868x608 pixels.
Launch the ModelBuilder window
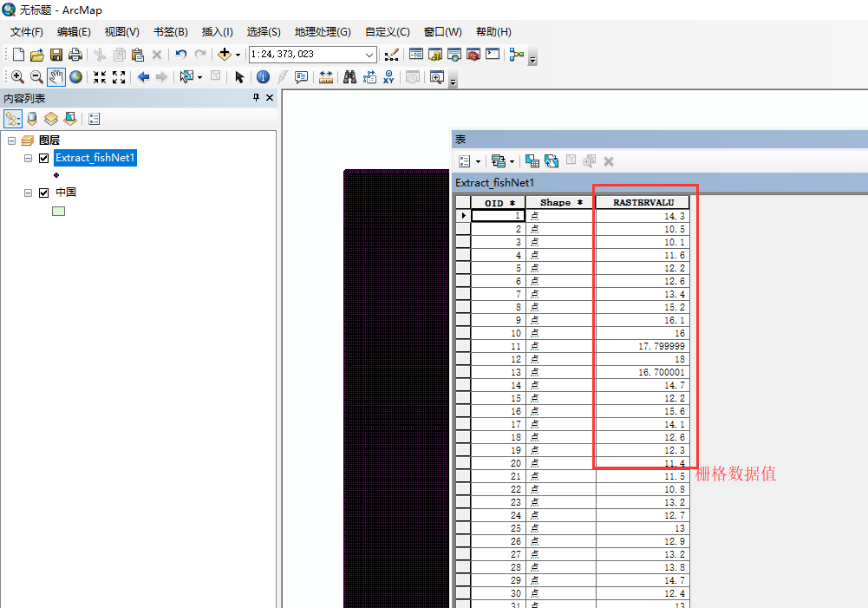(x=517, y=55)
